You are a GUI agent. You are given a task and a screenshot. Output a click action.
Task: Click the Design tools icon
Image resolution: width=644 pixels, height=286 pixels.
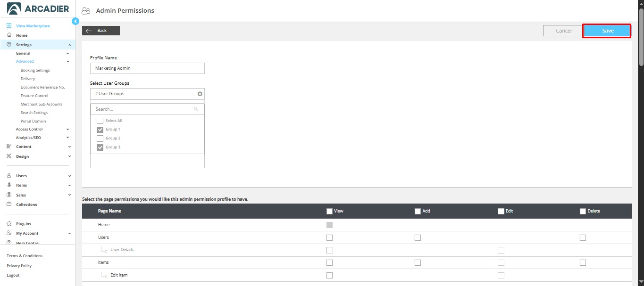[9, 156]
